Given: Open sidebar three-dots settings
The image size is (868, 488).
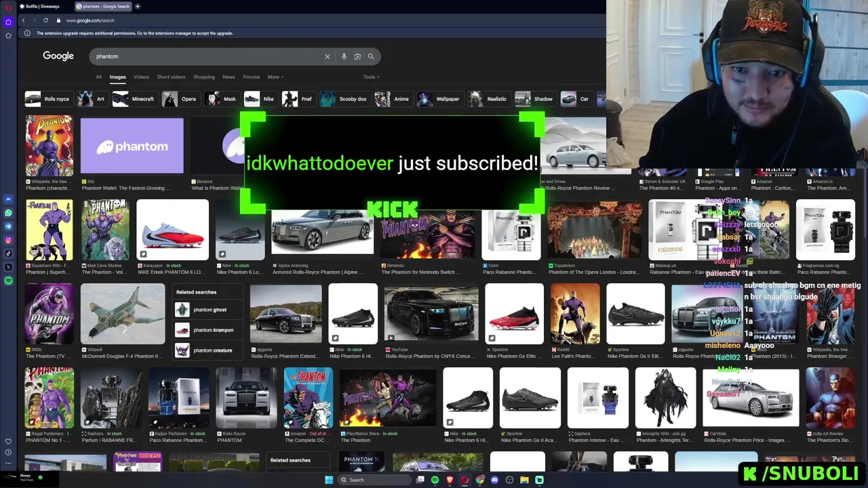Looking at the screenshot, I should [8, 464].
